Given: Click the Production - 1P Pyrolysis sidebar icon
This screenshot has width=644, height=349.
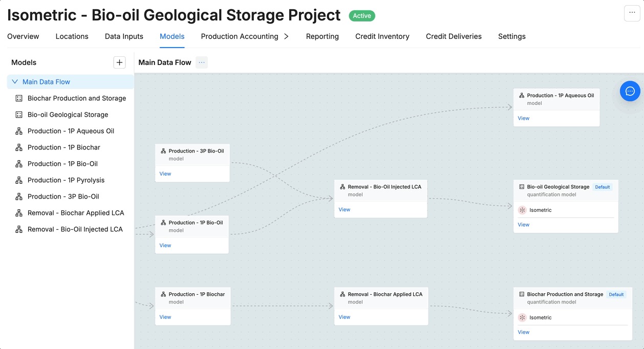Looking at the screenshot, I should (19, 180).
